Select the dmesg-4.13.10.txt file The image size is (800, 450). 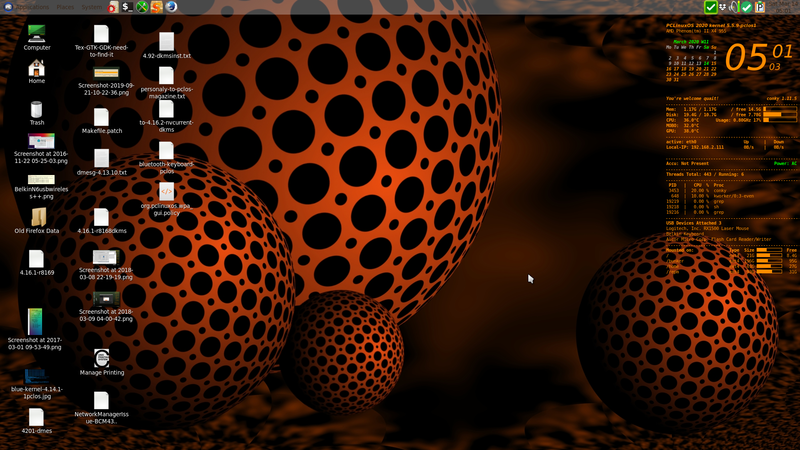point(101,158)
